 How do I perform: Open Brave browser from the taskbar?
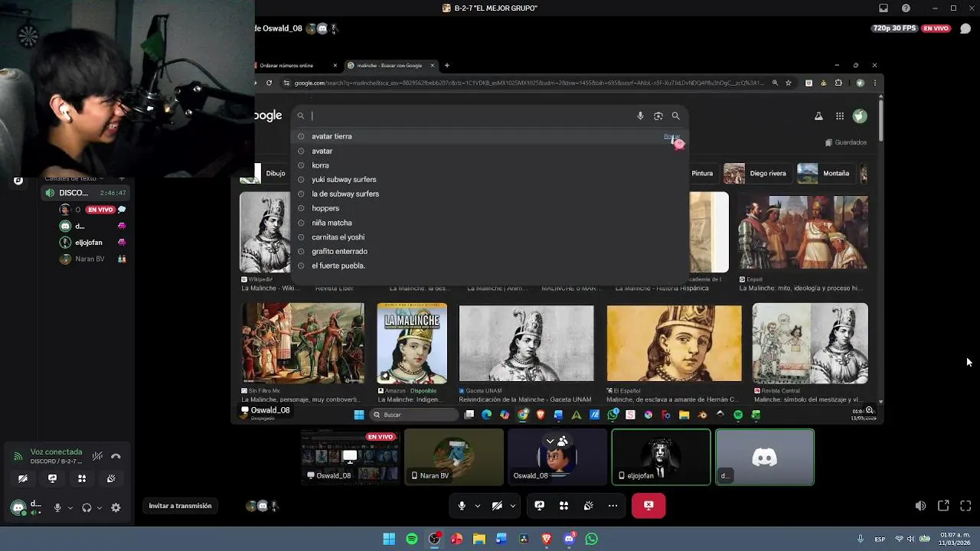546,539
